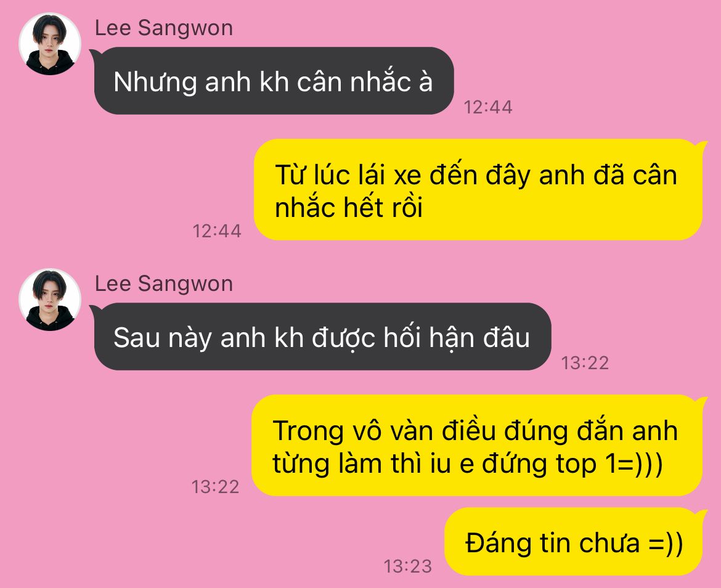Tap the 'Sau này anh kh được hối hận đâu' message
This screenshot has width=721, height=588.
(321, 337)
